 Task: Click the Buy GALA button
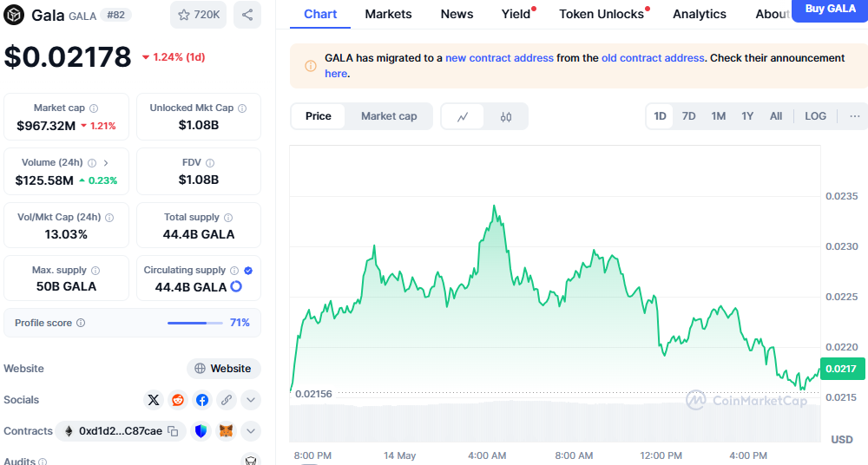pos(830,10)
